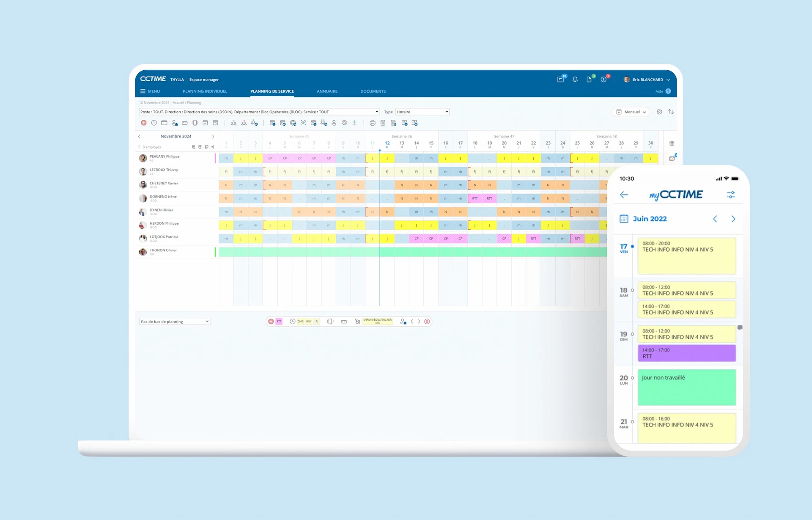
Task: Go to the next month in myCCTIME
Action: tap(733, 219)
